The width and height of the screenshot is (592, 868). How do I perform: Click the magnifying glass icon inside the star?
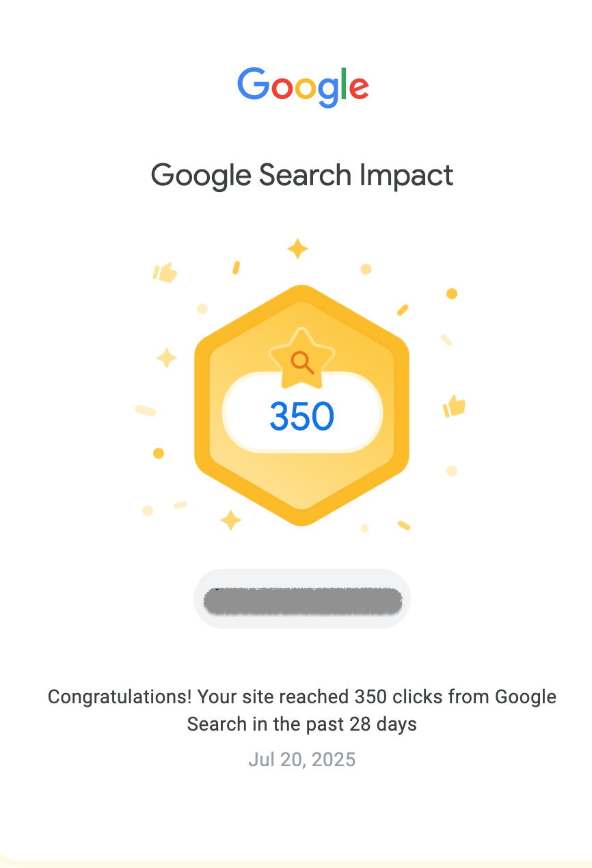coord(301,362)
